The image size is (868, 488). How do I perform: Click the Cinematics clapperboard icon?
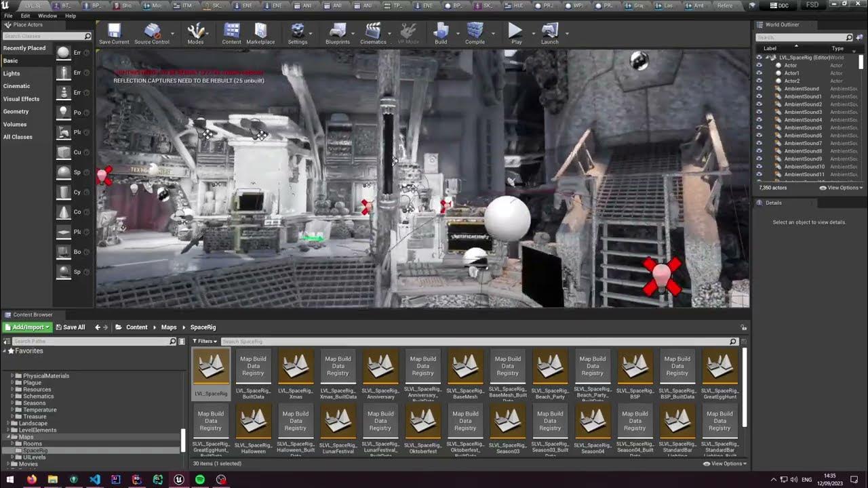[373, 31]
